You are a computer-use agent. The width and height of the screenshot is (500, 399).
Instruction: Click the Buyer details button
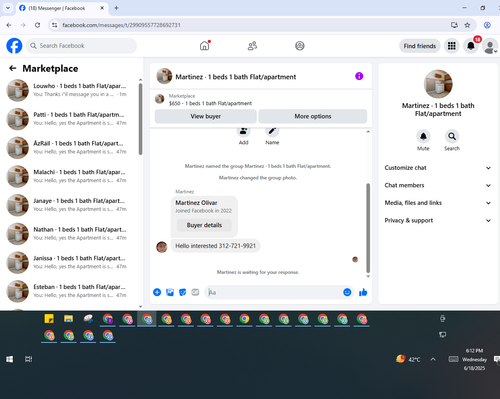point(204,225)
